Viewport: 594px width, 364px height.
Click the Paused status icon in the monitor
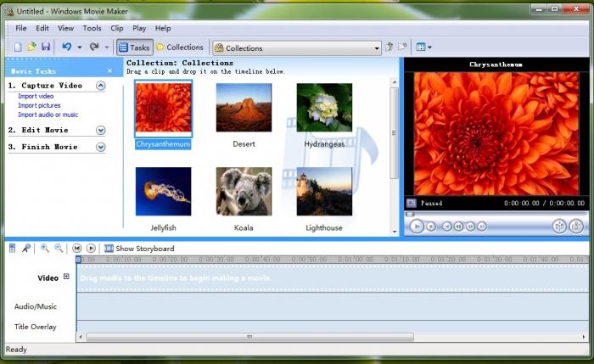[412, 203]
